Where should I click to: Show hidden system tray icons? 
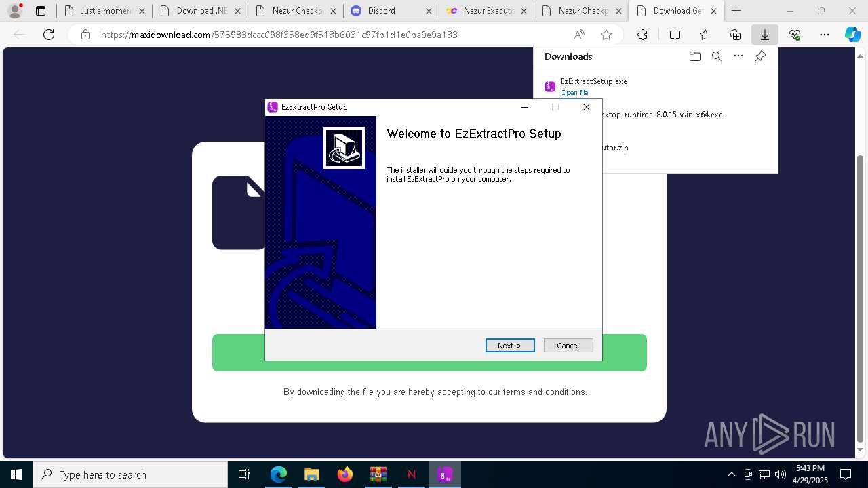tap(731, 474)
